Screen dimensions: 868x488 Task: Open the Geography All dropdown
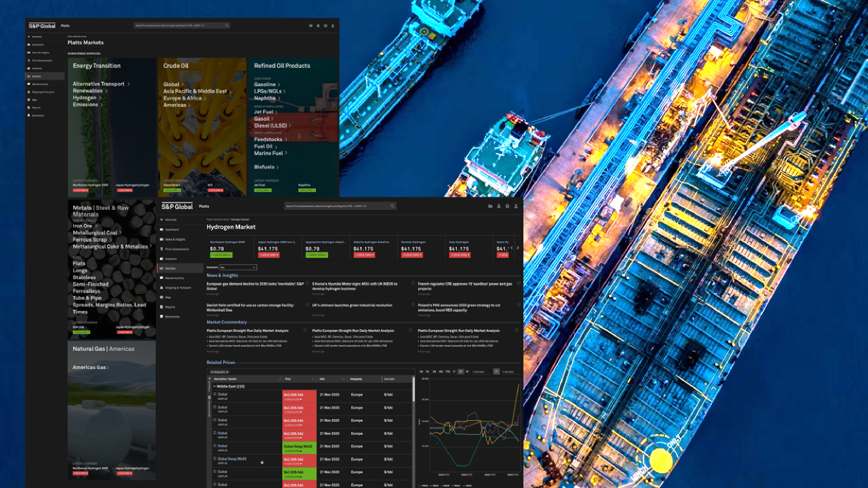point(238,267)
